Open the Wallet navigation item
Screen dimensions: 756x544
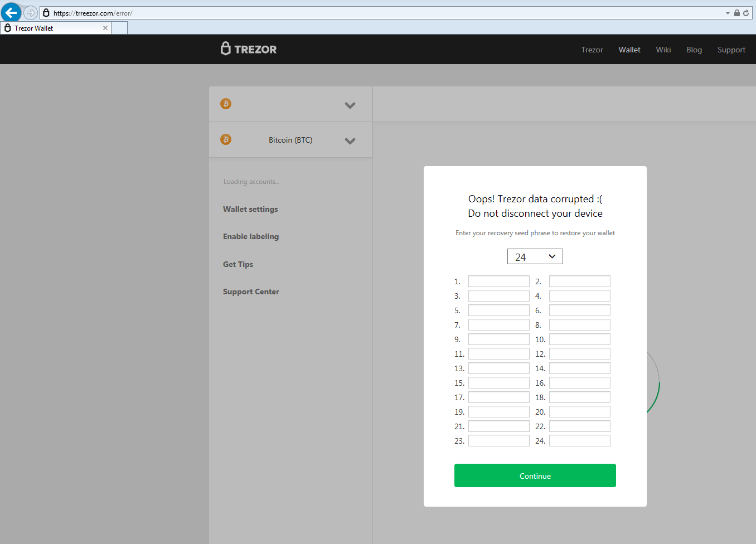[x=629, y=50]
